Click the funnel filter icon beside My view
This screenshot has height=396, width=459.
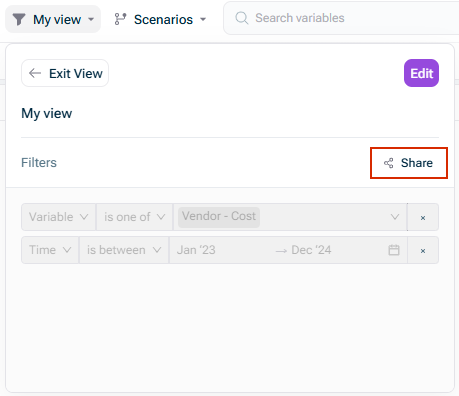click(x=19, y=19)
